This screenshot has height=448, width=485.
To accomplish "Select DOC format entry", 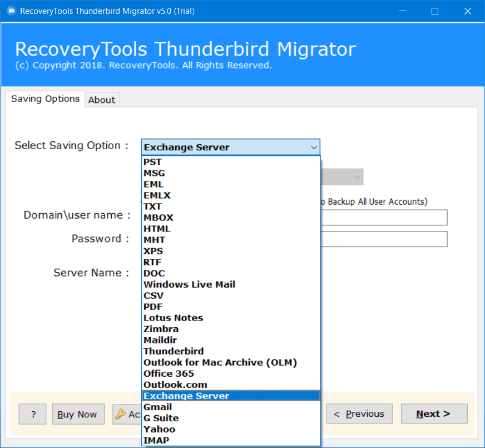I will [x=231, y=273].
